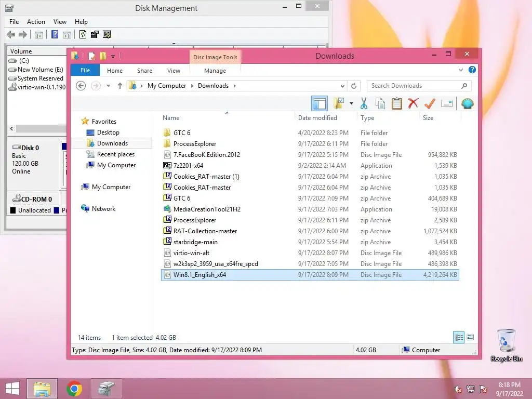Click Disk Management settings toolbar icon
Image resolution: width=532 pixels, height=399 pixels.
107,34
